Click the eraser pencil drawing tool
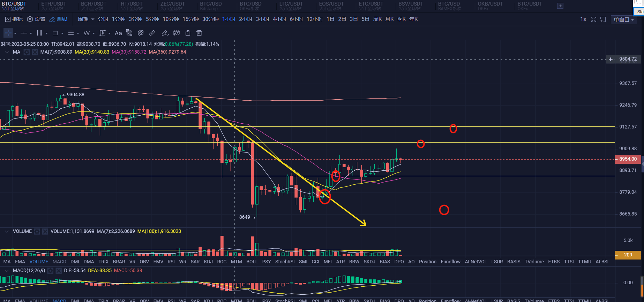Screen dimensions: 644x302 point(165,33)
